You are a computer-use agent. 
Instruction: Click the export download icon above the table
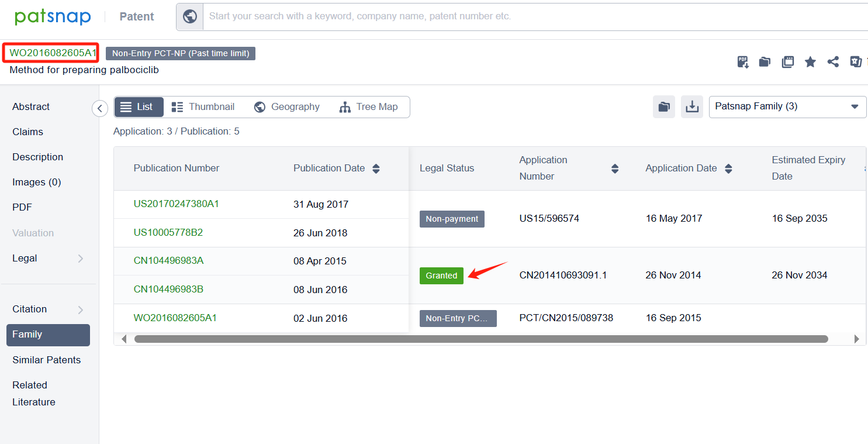point(692,107)
